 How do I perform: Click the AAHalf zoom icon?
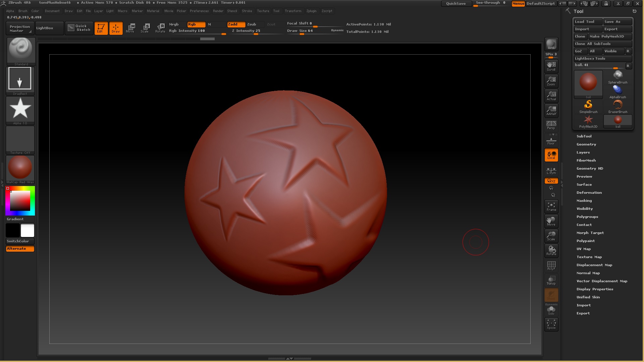pos(551,110)
